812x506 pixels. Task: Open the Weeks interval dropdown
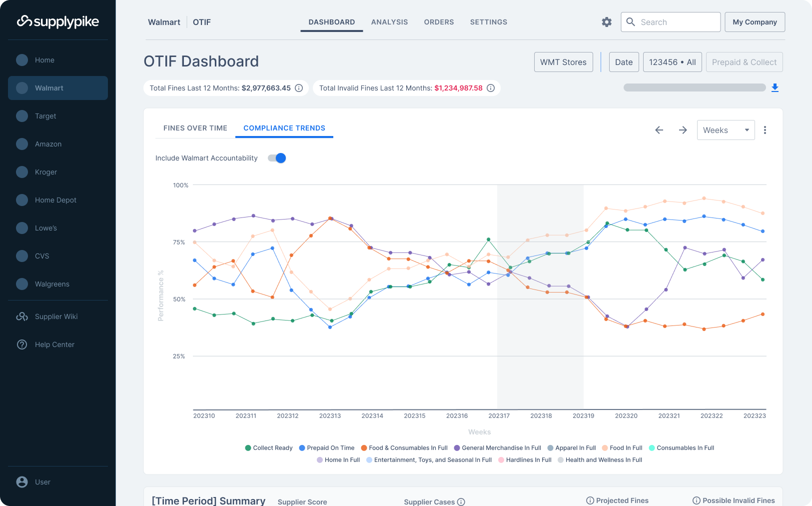click(x=726, y=130)
